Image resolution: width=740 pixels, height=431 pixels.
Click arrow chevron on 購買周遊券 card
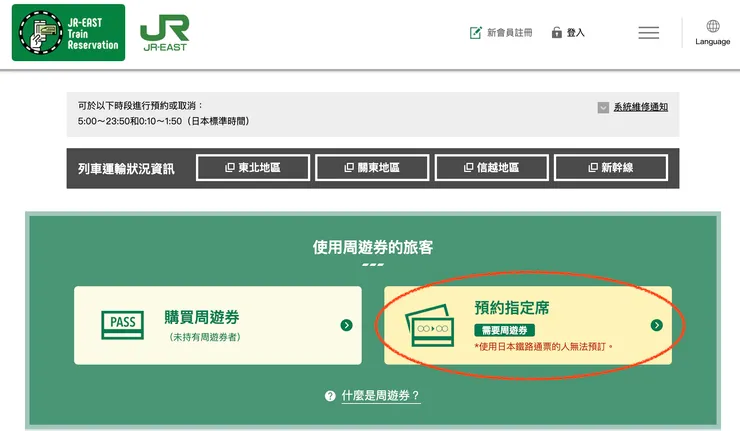pyautogui.click(x=346, y=325)
